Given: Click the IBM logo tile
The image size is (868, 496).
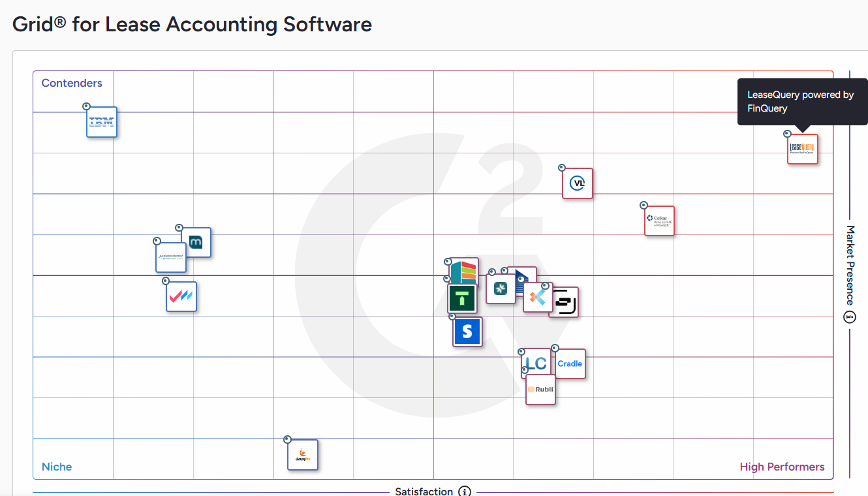Looking at the screenshot, I should tap(102, 122).
